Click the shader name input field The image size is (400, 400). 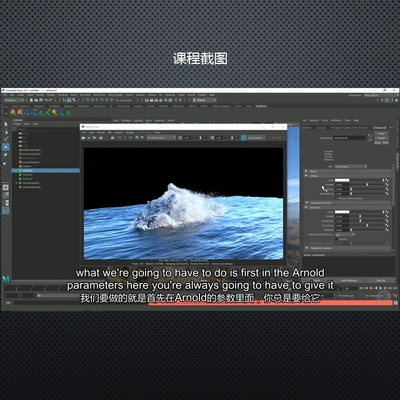350,138
